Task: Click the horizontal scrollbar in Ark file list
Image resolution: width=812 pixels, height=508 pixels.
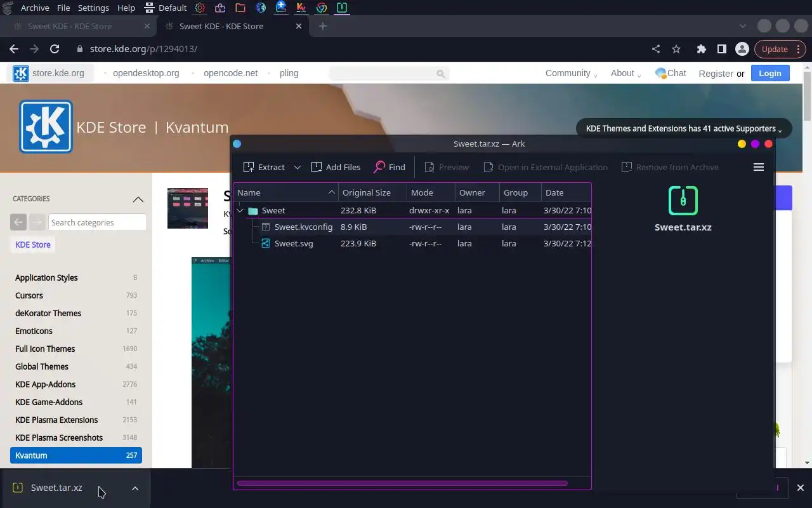Action: click(x=402, y=483)
